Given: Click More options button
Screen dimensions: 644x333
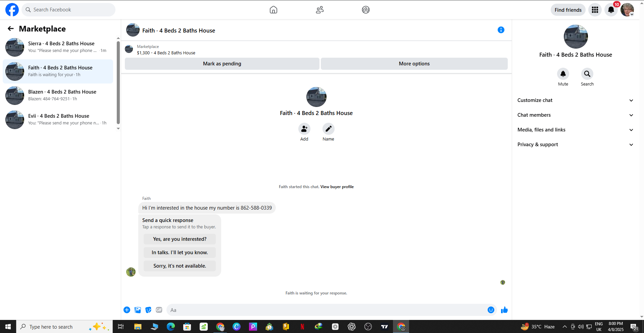Looking at the screenshot, I should click(x=414, y=64).
